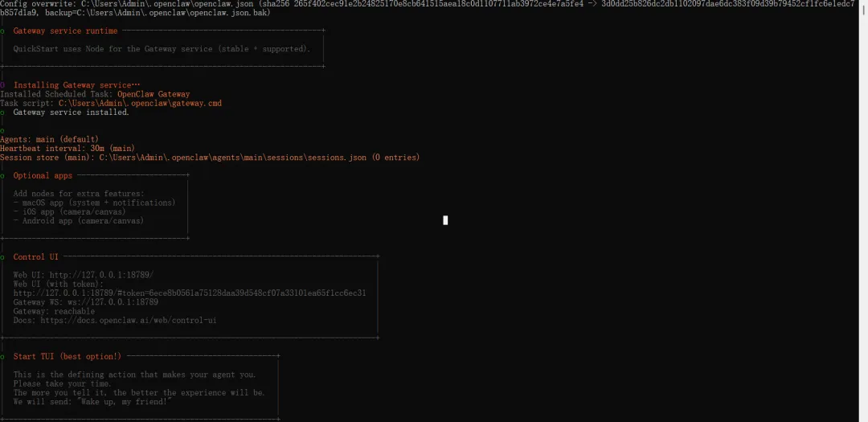Viewport: 868px width, 422px height.
Task: Click the 'iOS app (camera/canvas)' entry
Action: pyautogui.click(x=70, y=211)
